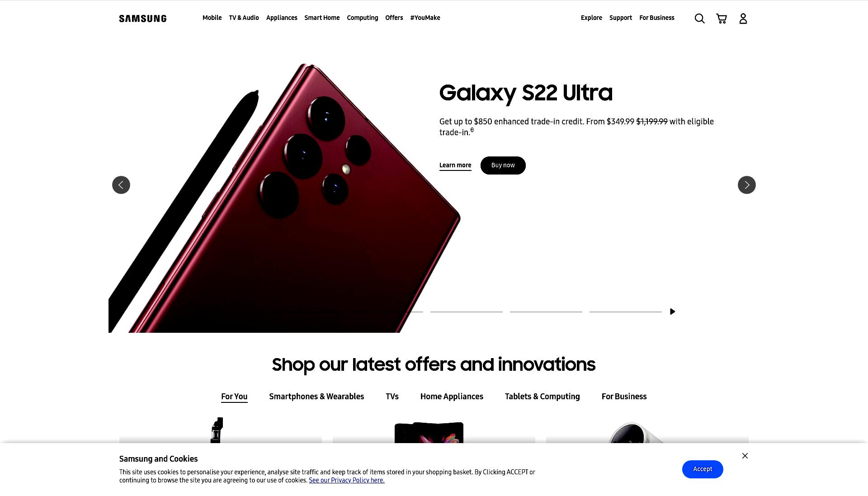The width and height of the screenshot is (868, 496).
Task: Expand the Support menu
Action: point(621,18)
